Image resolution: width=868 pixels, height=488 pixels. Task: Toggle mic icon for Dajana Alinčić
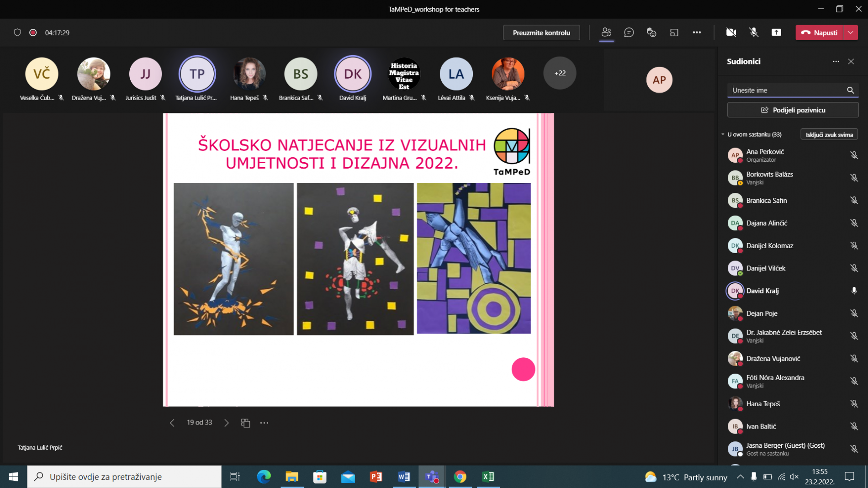[854, 223]
